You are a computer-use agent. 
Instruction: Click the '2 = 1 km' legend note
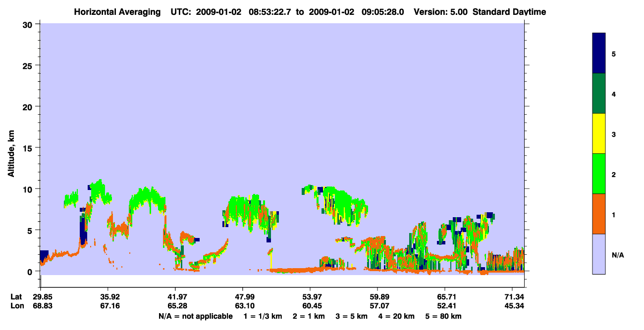click(x=309, y=316)
